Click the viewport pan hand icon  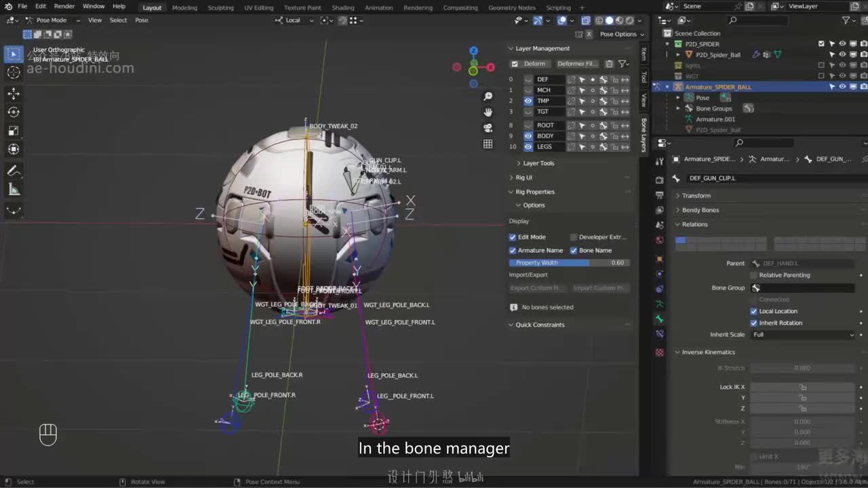[x=488, y=112]
